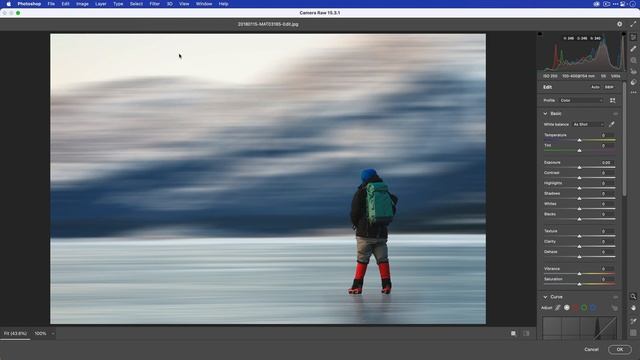
Task: Open the zoom level dropdown arrow
Action: (x=53, y=333)
